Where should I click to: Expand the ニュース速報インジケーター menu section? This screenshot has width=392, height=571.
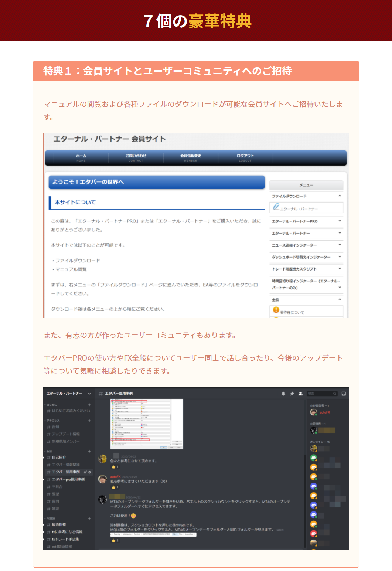point(306,245)
